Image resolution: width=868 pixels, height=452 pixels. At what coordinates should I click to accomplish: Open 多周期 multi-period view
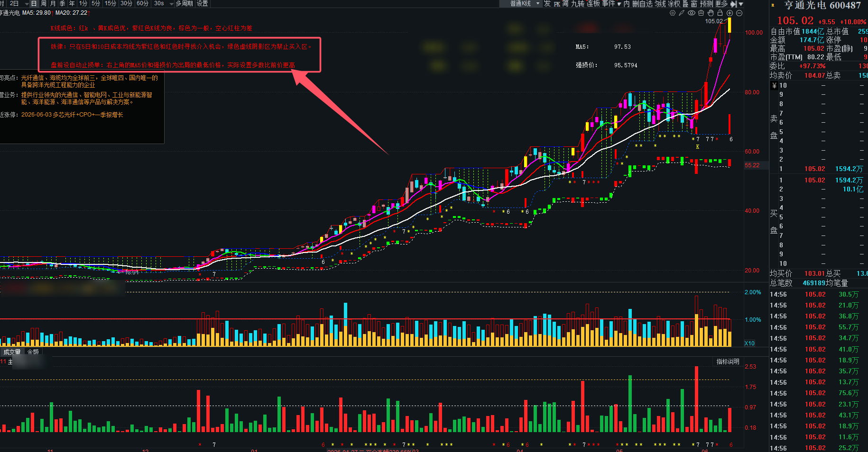tap(184, 3)
